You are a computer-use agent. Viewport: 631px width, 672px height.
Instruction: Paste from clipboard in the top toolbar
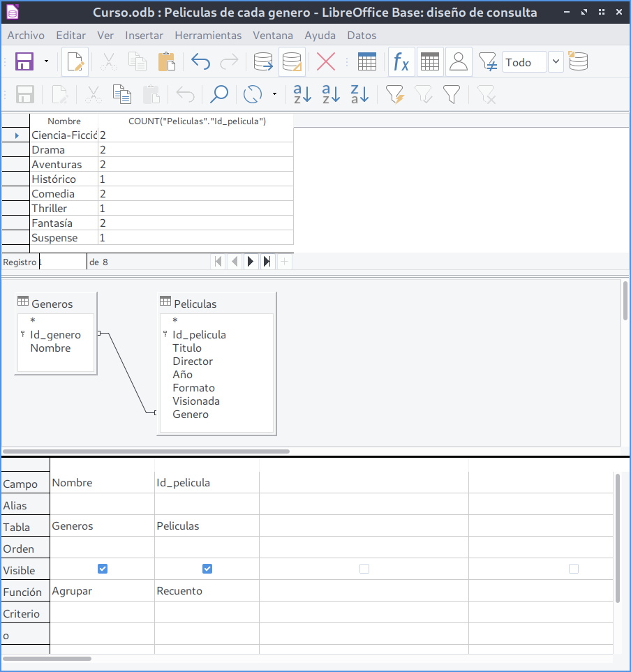coord(166,61)
